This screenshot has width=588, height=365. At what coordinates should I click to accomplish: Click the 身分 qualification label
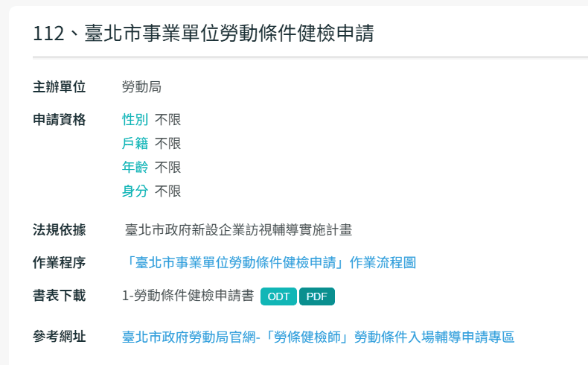coord(135,191)
